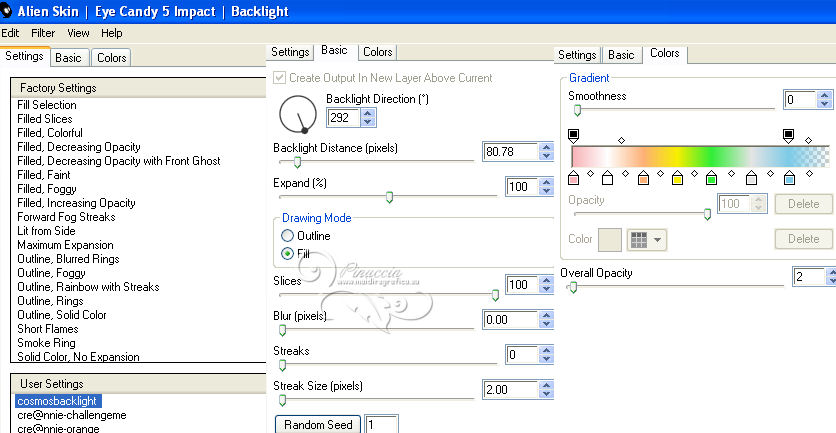Click the Backlight Direction value field
Image resolution: width=836 pixels, height=433 pixels.
click(x=343, y=118)
